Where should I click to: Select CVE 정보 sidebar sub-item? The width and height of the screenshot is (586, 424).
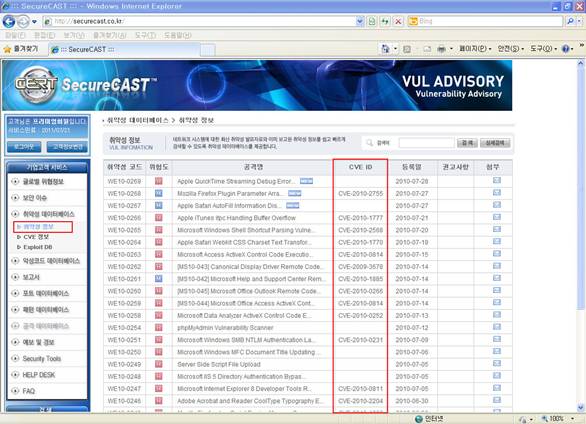pos(36,237)
